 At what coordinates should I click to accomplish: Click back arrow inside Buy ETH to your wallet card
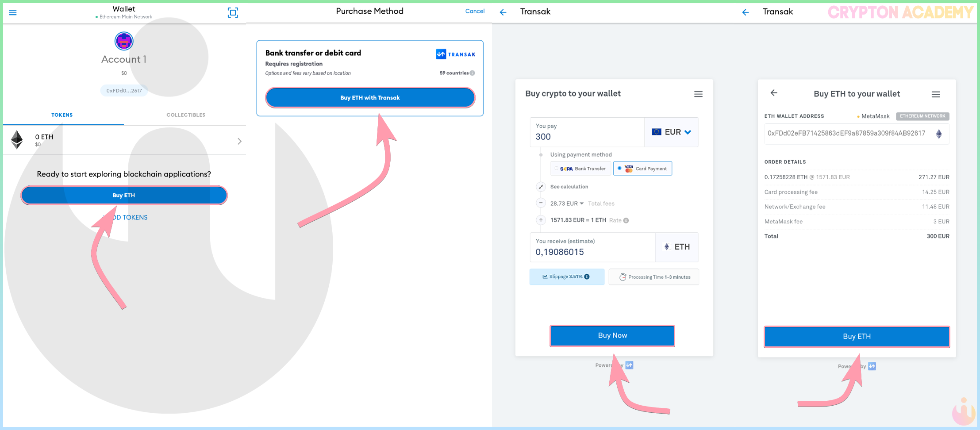pos(774,93)
